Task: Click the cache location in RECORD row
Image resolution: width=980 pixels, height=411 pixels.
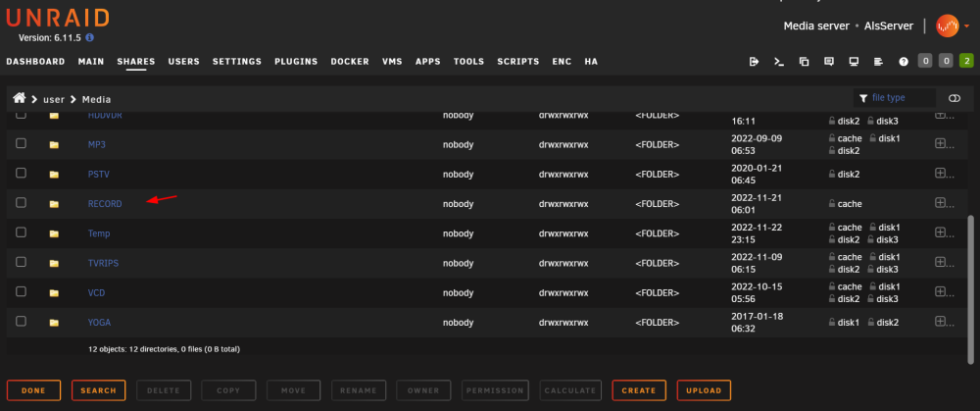Action: click(x=845, y=204)
